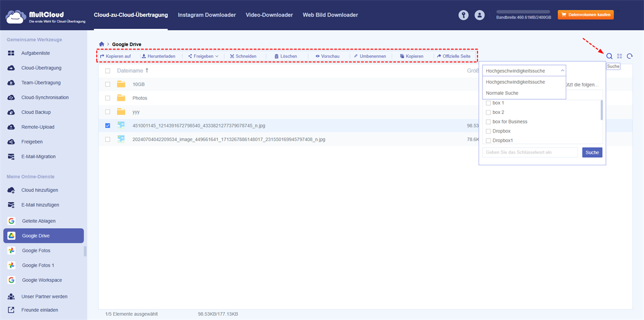644x320 pixels.
Task: Click the search magnifier icon
Action: coord(609,56)
